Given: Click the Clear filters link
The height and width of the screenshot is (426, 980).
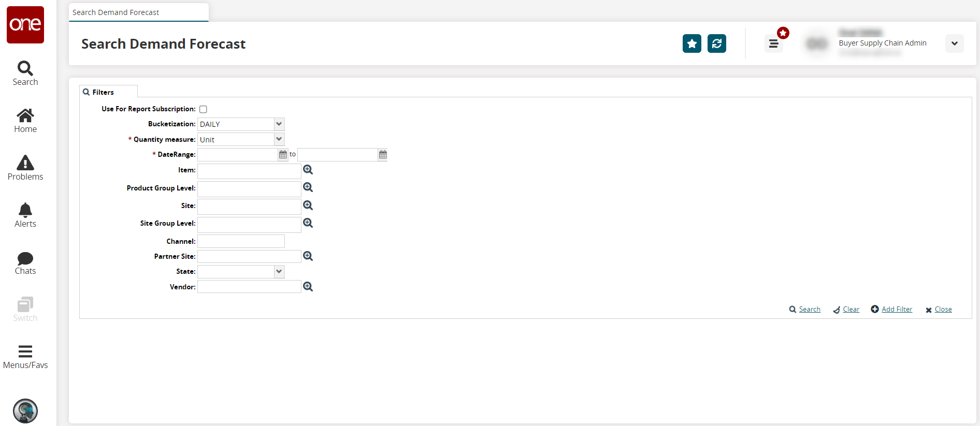Looking at the screenshot, I should coord(851,310).
